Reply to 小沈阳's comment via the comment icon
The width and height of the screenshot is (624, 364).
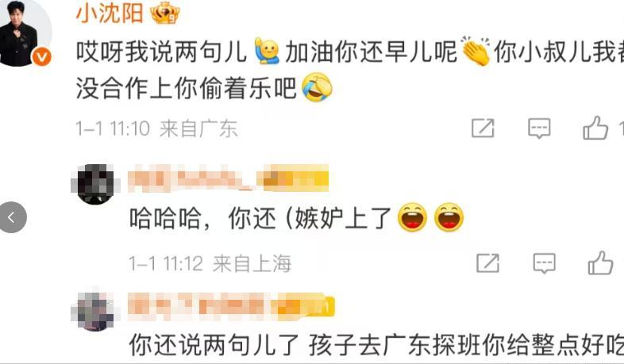tap(539, 128)
